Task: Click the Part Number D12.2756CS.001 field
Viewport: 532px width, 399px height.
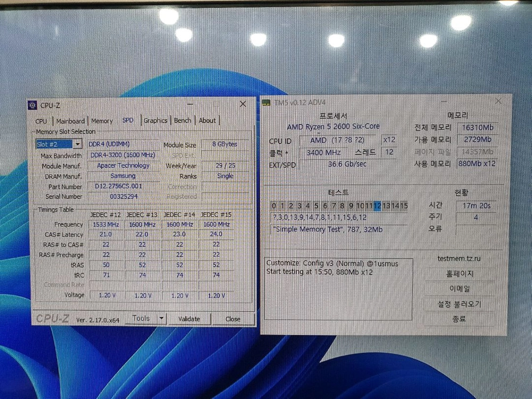Action: coord(123,186)
